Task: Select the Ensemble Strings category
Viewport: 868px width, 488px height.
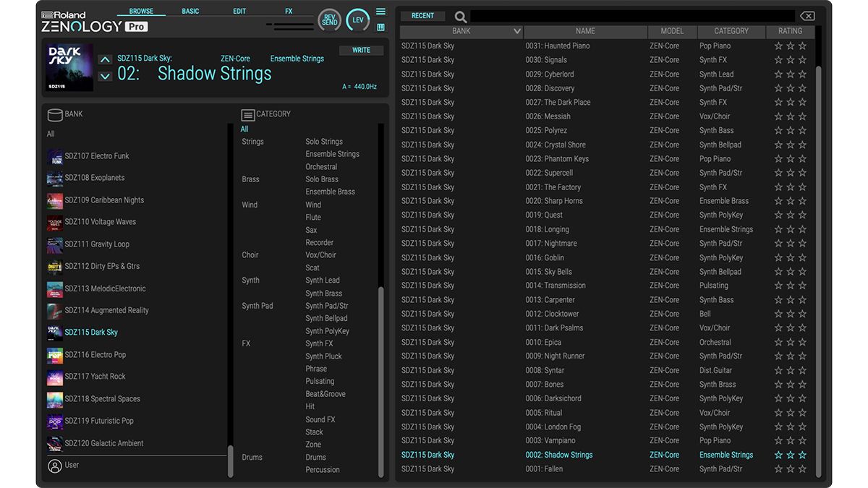Action: click(x=332, y=153)
